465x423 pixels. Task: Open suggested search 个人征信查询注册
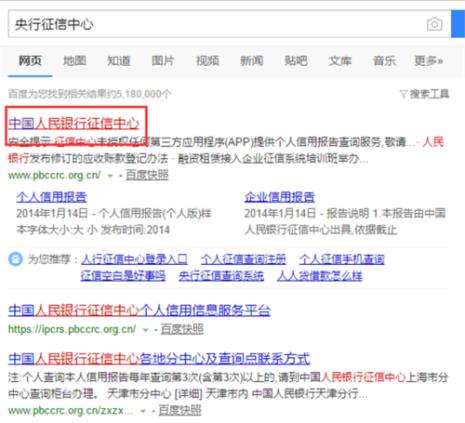click(x=243, y=259)
